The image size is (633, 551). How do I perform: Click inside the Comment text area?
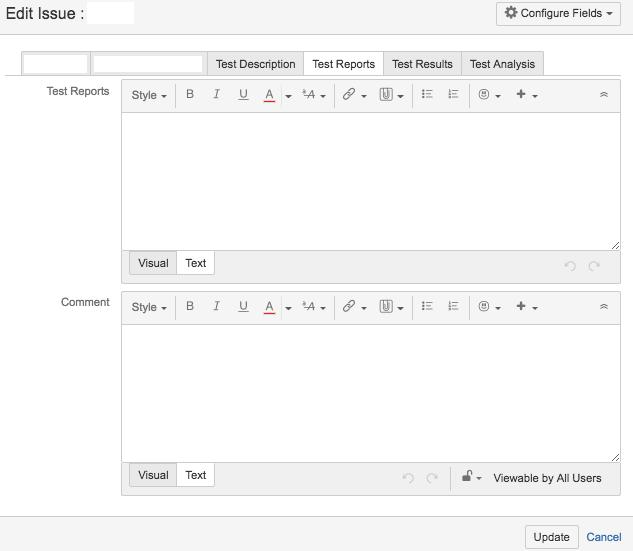click(x=370, y=393)
